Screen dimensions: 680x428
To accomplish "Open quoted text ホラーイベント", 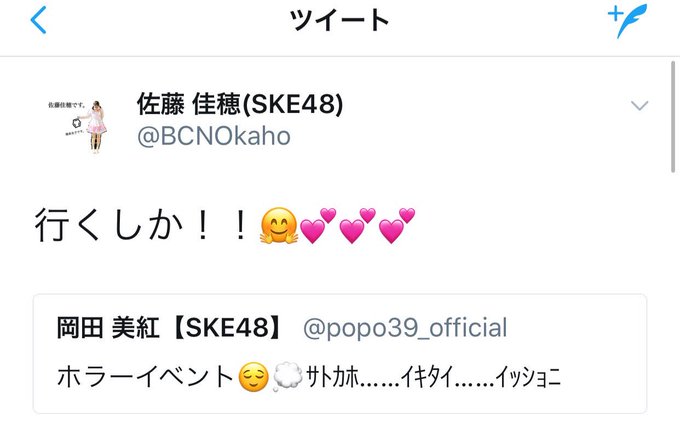I will 146,376.
